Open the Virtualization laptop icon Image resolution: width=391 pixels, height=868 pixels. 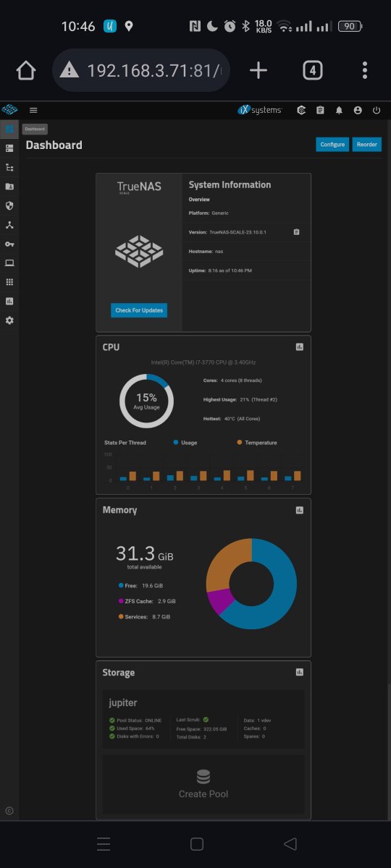[x=9, y=263]
